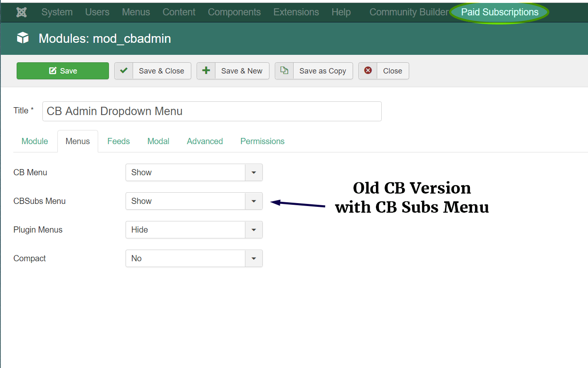Select the Menus tab
The width and height of the screenshot is (588, 368).
[x=78, y=141]
